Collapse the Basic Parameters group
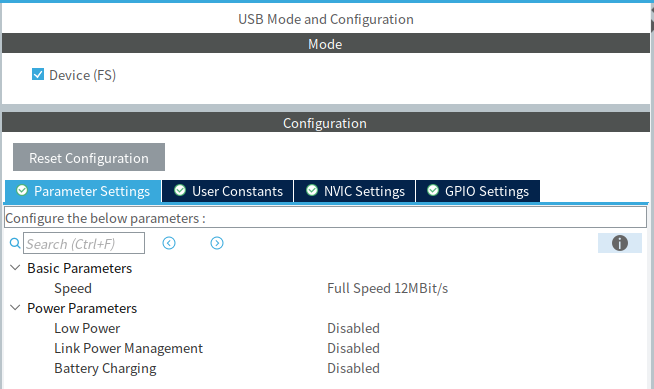Viewport: 654px width, 389px height. pos(15,268)
